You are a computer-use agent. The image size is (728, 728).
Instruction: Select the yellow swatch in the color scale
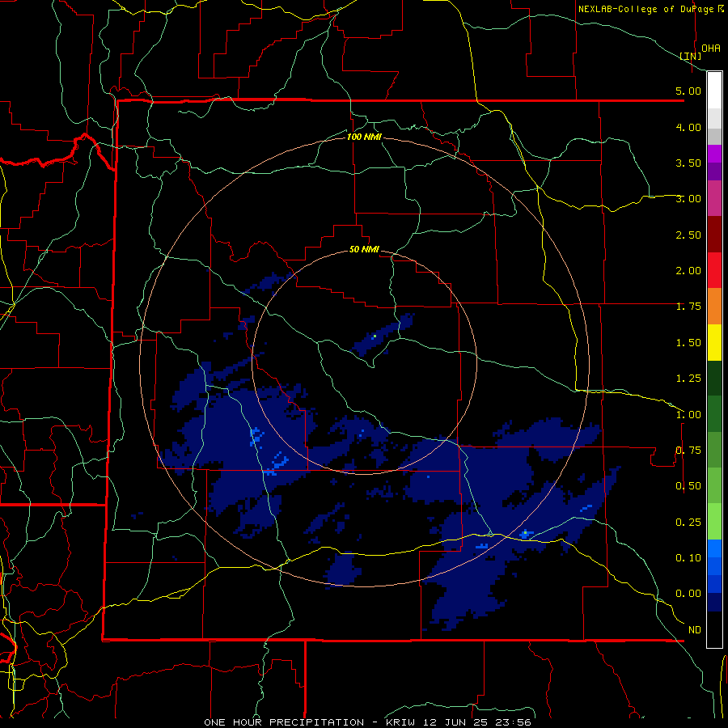[714, 342]
